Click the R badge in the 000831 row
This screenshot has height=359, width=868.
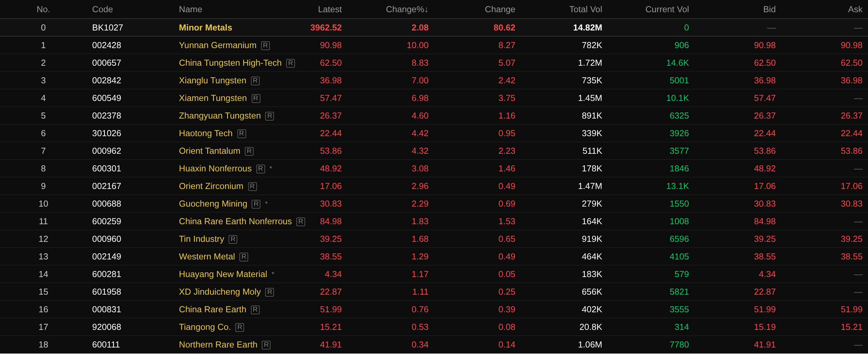pos(255,310)
